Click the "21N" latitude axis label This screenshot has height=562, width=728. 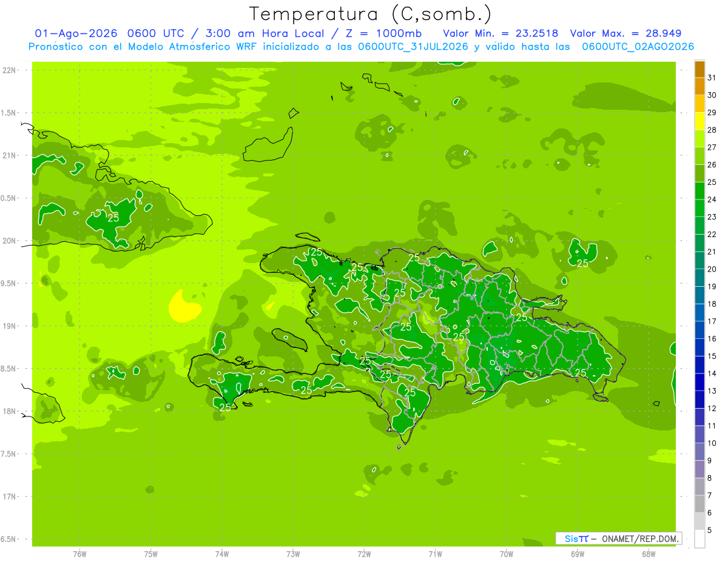pyautogui.click(x=10, y=155)
